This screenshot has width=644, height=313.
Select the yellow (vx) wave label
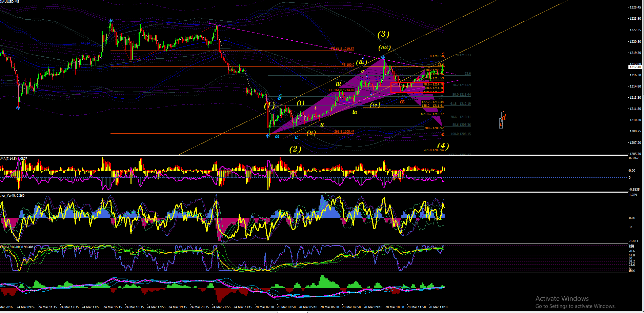(x=385, y=47)
